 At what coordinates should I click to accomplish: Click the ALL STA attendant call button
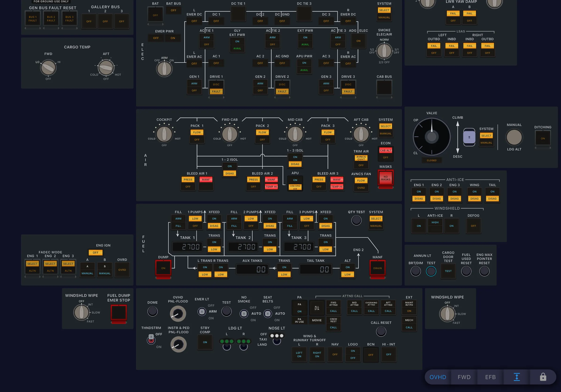pos(317,308)
